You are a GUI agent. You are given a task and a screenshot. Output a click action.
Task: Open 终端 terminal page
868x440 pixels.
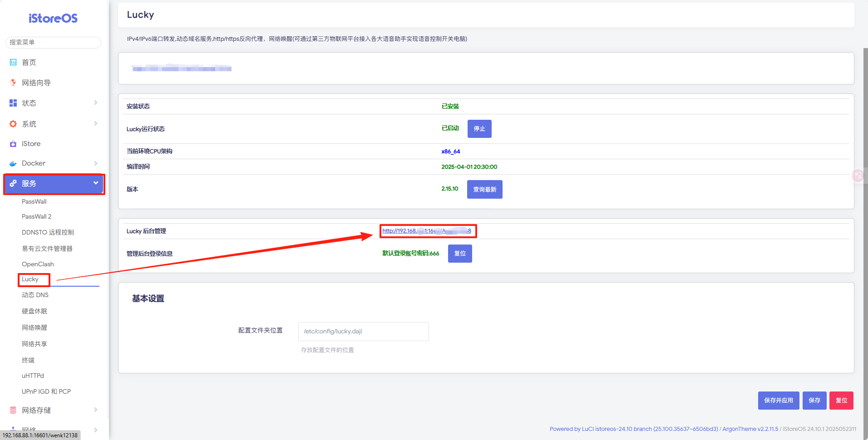coord(28,360)
